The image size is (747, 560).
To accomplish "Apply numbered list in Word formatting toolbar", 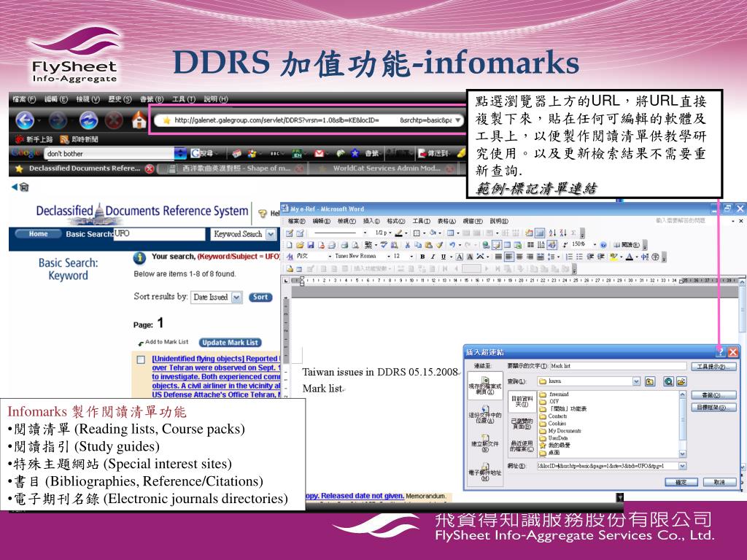I will click(x=569, y=257).
